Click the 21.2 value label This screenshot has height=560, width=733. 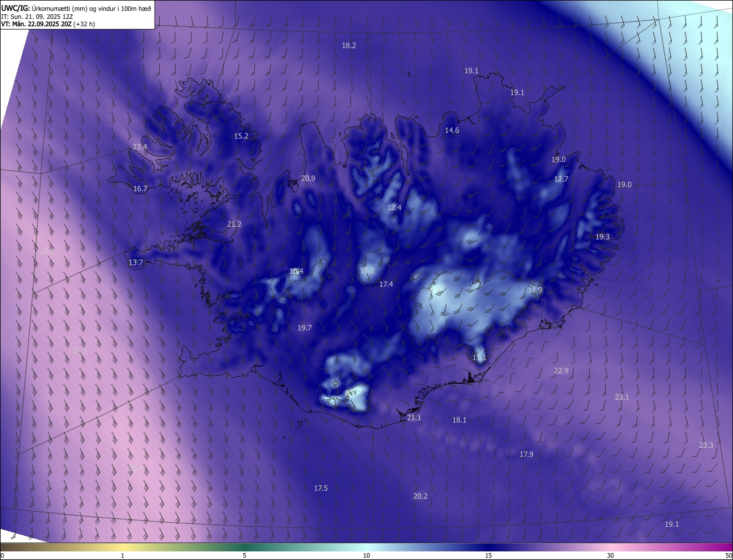coord(234,224)
